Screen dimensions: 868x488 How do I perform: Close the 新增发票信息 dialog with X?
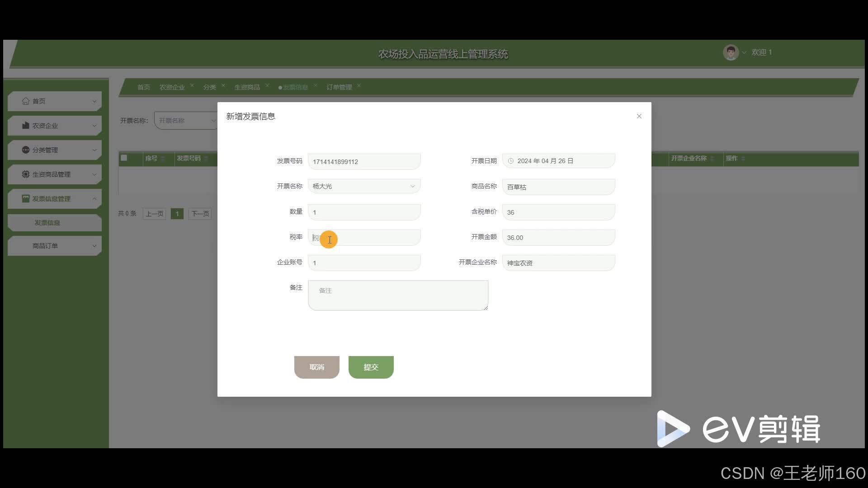tap(639, 116)
